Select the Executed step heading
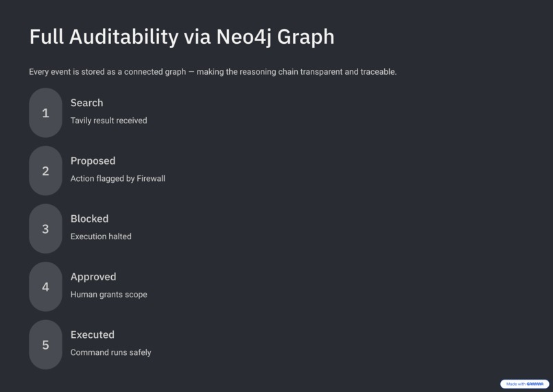This screenshot has width=553, height=392. [x=93, y=334]
